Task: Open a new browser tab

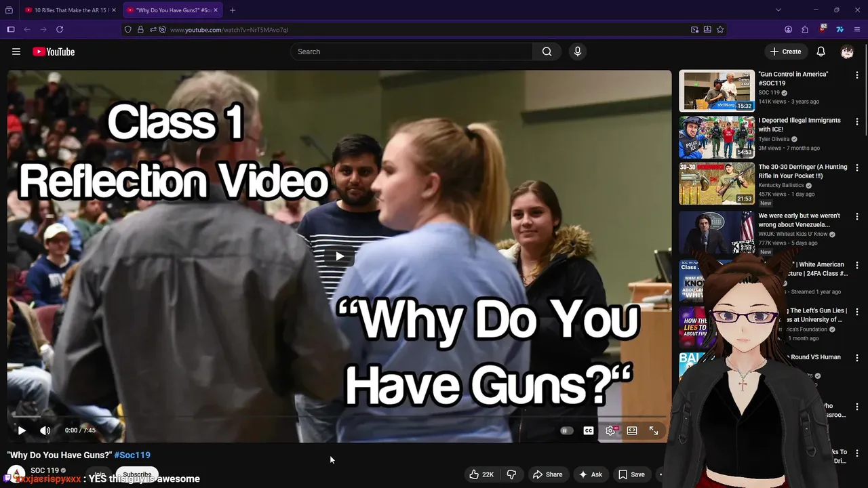Action: point(233,10)
